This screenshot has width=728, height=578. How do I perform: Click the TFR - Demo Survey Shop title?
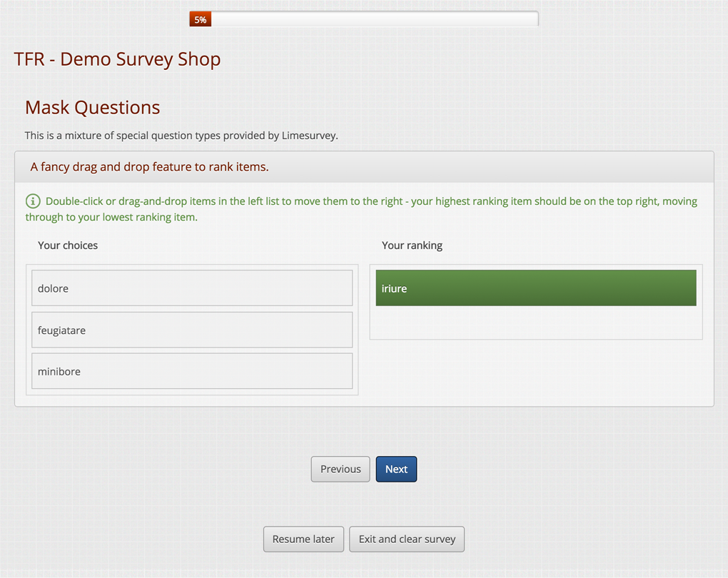(x=117, y=59)
